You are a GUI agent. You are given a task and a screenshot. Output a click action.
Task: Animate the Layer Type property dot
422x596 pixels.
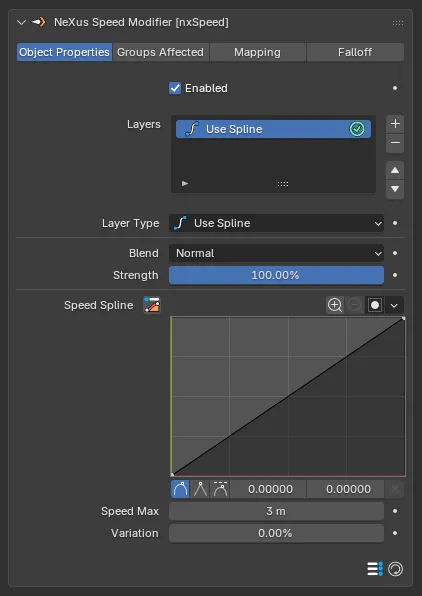click(x=395, y=223)
